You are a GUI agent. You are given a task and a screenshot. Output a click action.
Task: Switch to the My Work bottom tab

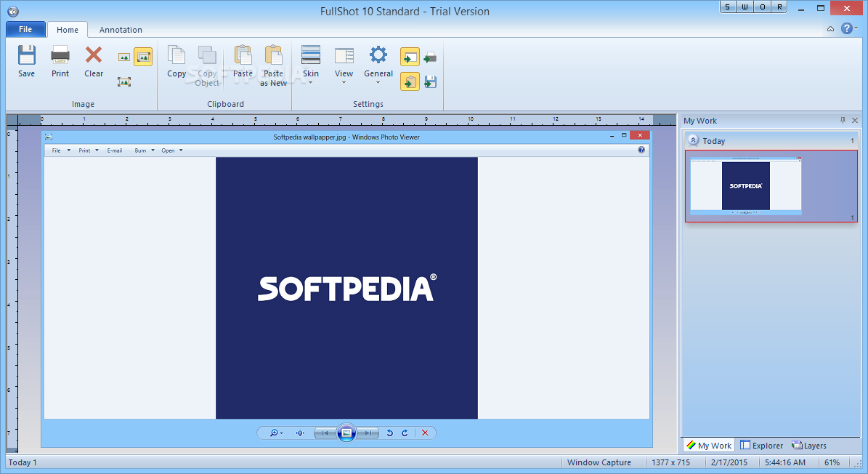click(x=709, y=445)
